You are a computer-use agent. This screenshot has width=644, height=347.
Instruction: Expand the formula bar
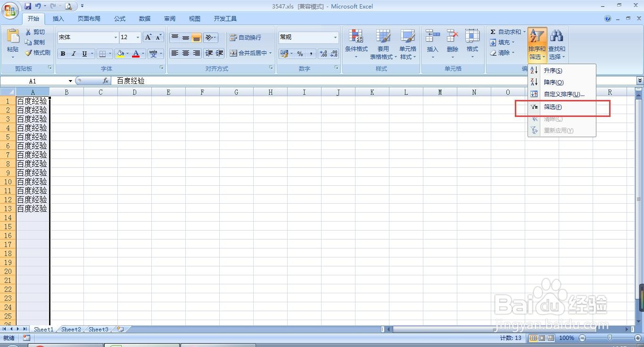tap(640, 81)
